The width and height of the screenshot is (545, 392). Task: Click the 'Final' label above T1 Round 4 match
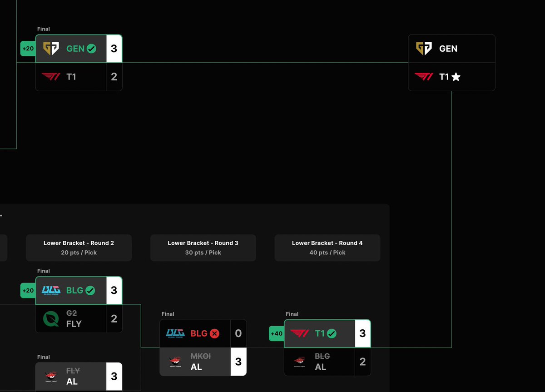[292, 314]
